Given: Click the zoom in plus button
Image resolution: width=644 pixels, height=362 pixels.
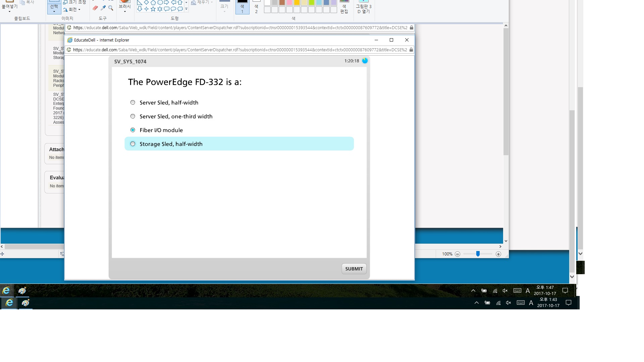Looking at the screenshot, I should point(498,254).
